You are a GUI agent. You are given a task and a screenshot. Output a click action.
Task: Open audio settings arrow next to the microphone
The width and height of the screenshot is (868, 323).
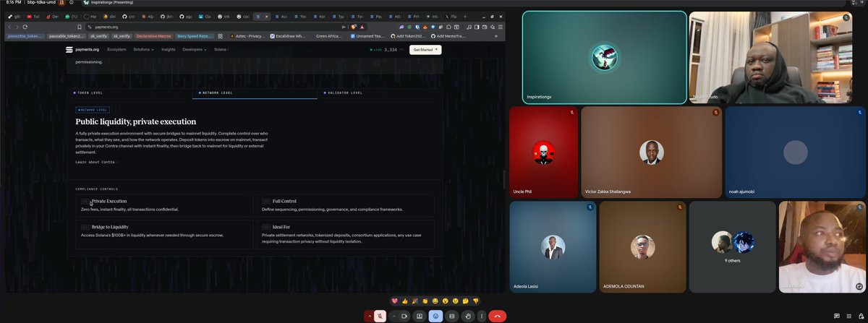tap(369, 316)
